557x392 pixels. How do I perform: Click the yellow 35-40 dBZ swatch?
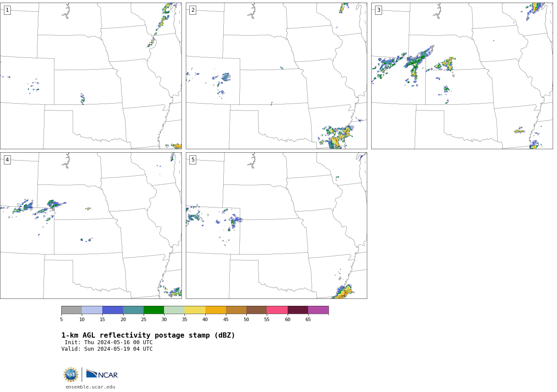pos(195,310)
